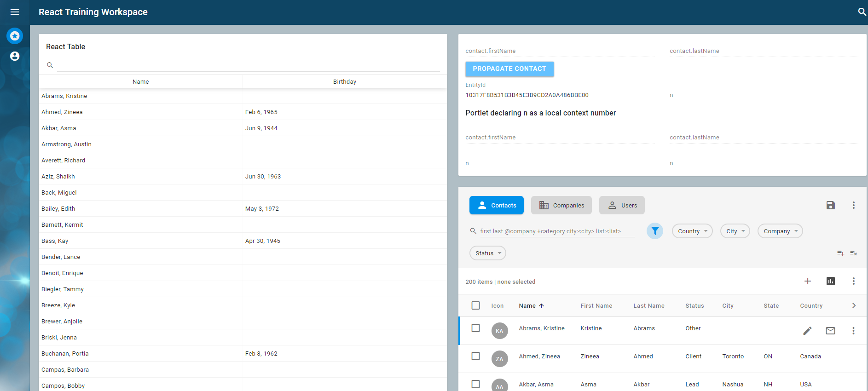Screen dimensions: 868x391
Task: Click the React Table search input field
Action: [x=249, y=65]
